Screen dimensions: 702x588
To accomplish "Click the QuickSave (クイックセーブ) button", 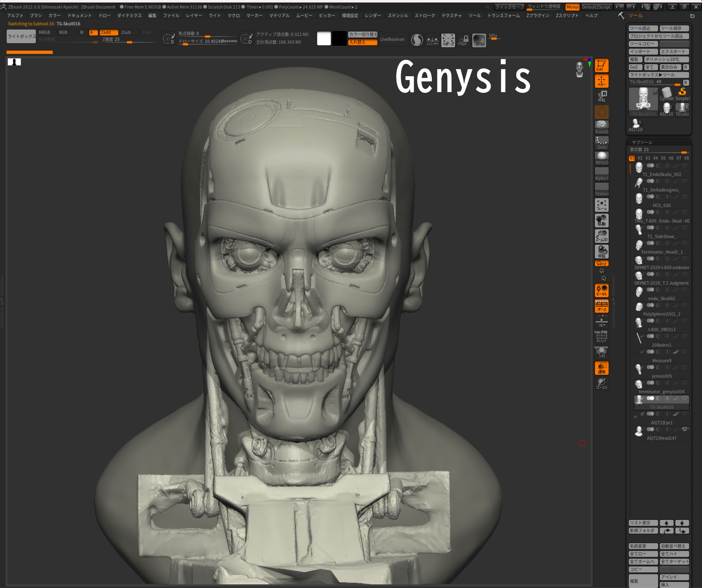I will coord(509,7).
